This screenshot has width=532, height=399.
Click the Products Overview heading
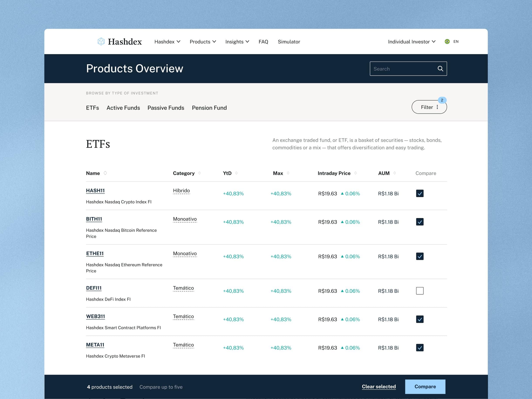coord(135,68)
